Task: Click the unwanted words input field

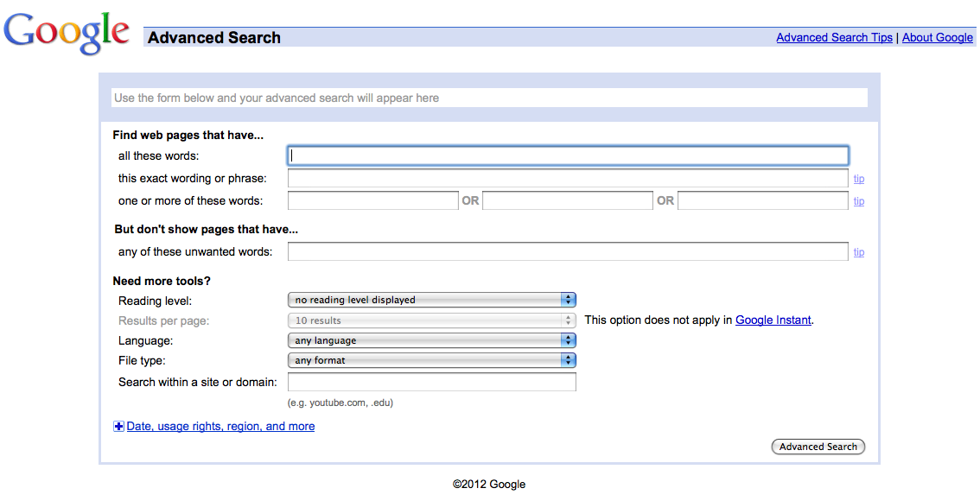Action: coord(568,251)
